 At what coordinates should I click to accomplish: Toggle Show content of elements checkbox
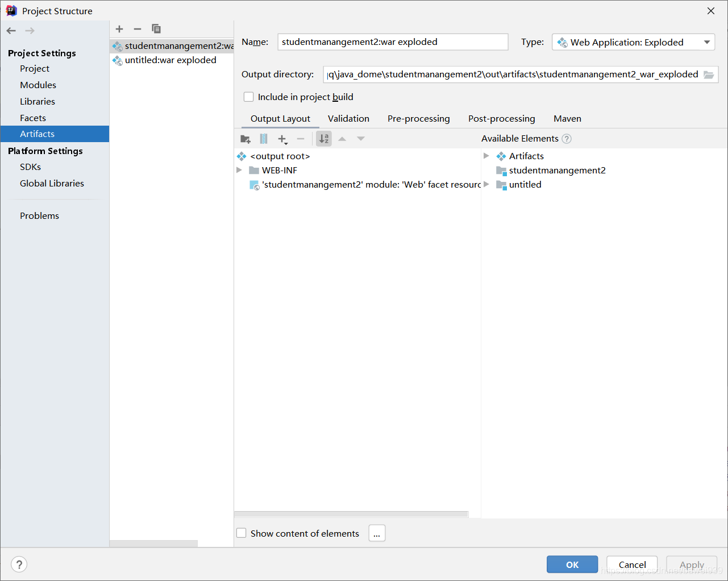point(242,533)
